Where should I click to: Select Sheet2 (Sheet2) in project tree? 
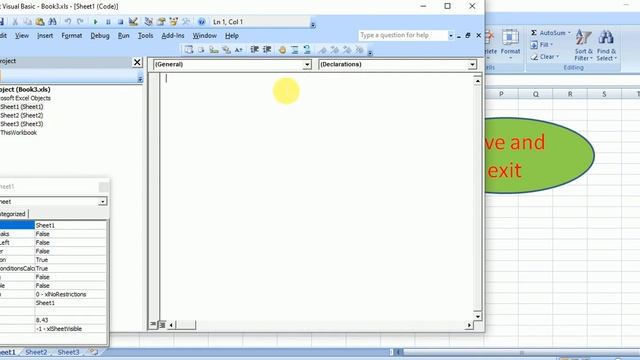pyautogui.click(x=22, y=116)
